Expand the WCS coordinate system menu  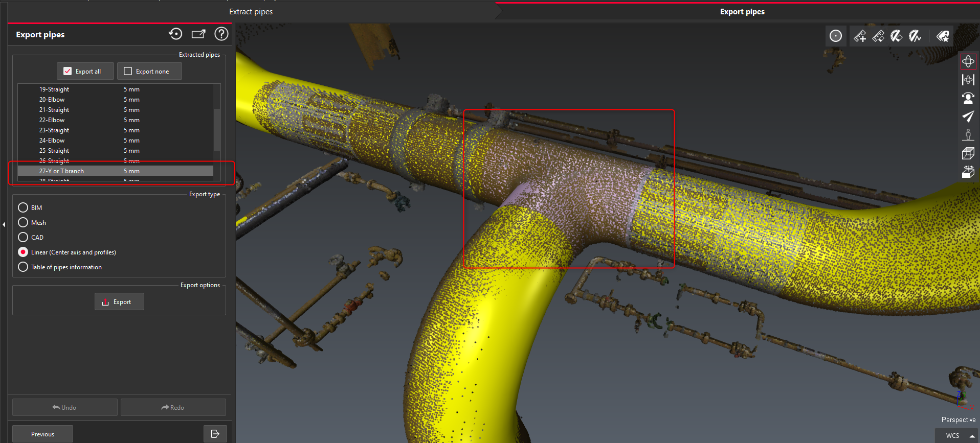[972, 436]
